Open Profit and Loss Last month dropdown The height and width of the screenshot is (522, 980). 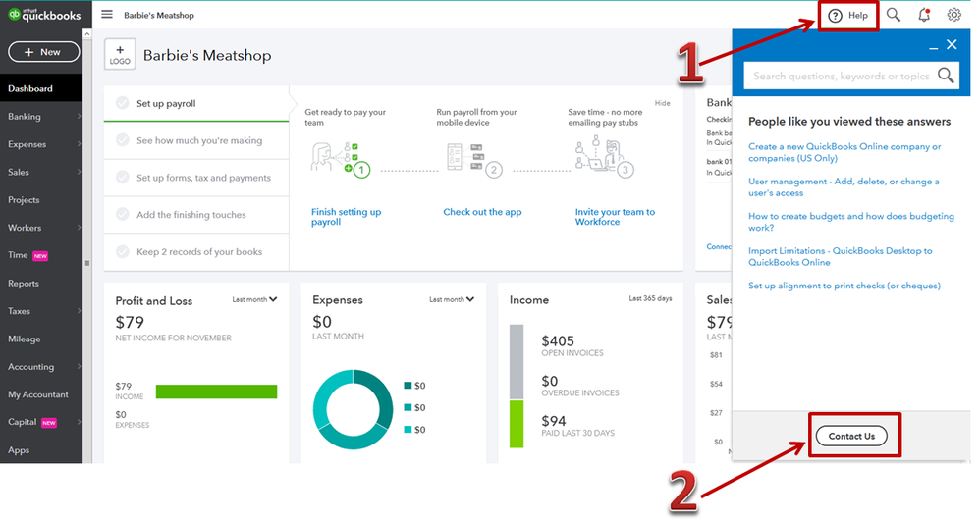(254, 299)
